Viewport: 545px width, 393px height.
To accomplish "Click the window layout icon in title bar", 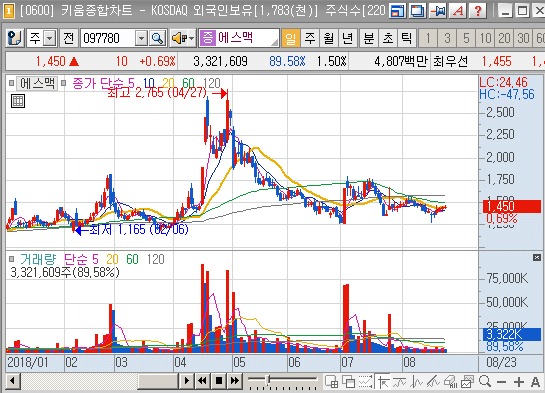I will click(398, 10).
